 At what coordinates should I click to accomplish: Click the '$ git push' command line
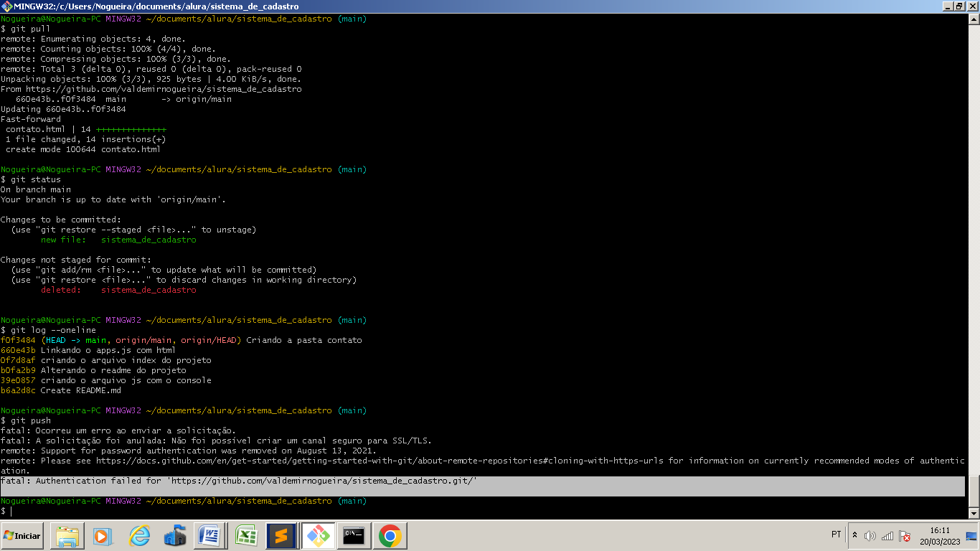point(26,420)
